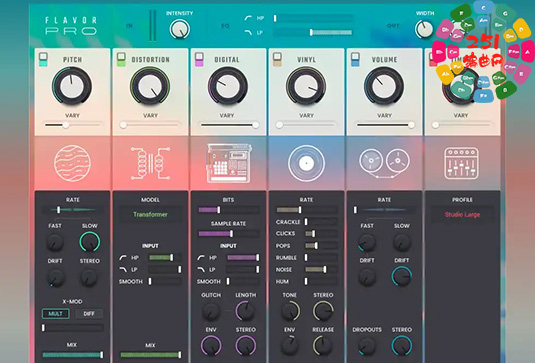Adjust the Digital Vary slider
535x363 pixels.
pos(228,125)
